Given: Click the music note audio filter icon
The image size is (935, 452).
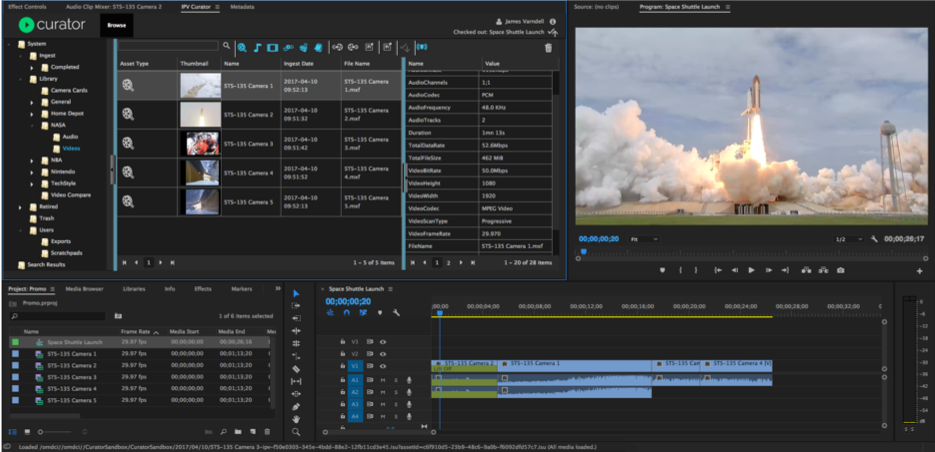Looking at the screenshot, I should [x=257, y=47].
